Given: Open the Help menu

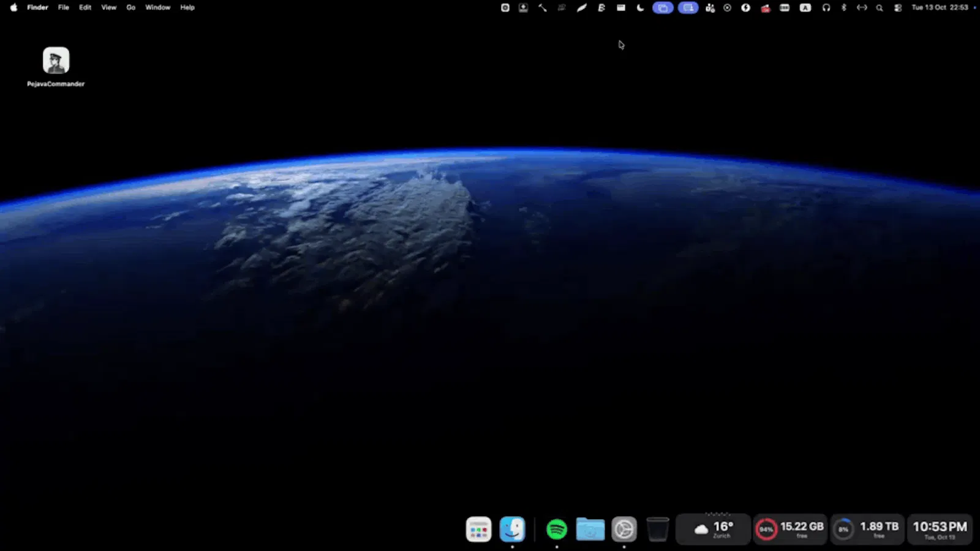Looking at the screenshot, I should point(187,7).
